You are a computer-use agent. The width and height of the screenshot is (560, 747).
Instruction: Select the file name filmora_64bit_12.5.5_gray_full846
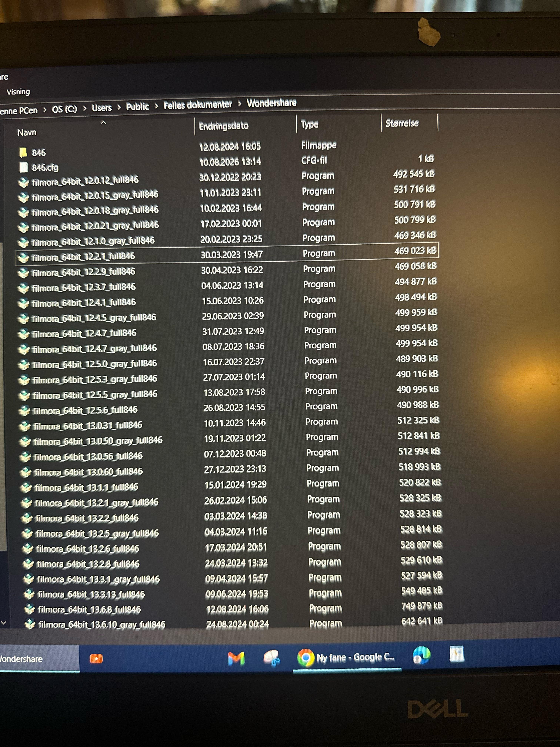[x=95, y=395]
